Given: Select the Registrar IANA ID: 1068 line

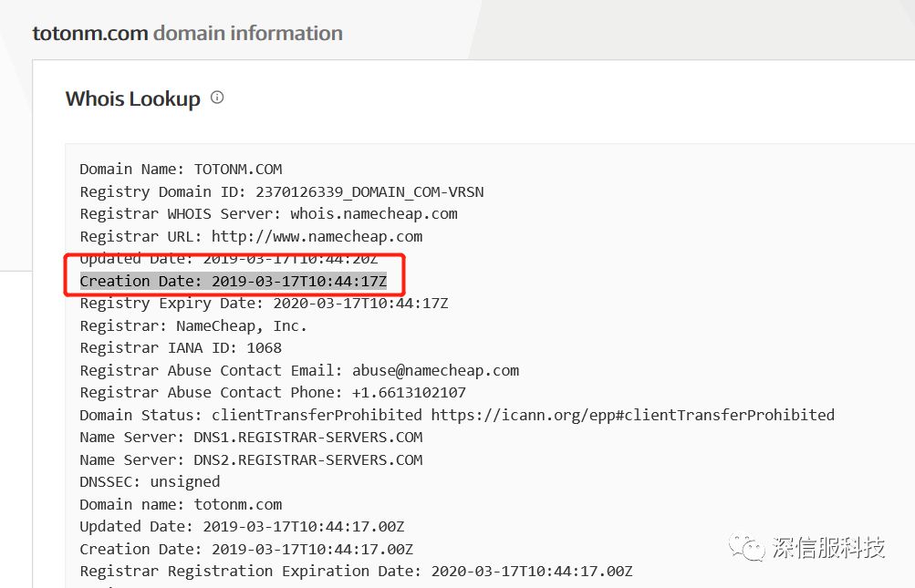Looking at the screenshot, I should [181, 348].
